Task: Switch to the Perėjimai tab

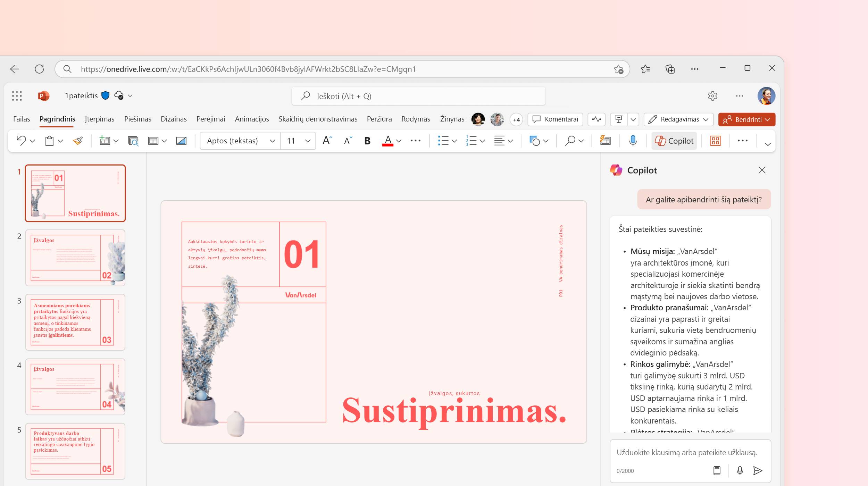Action: point(211,119)
